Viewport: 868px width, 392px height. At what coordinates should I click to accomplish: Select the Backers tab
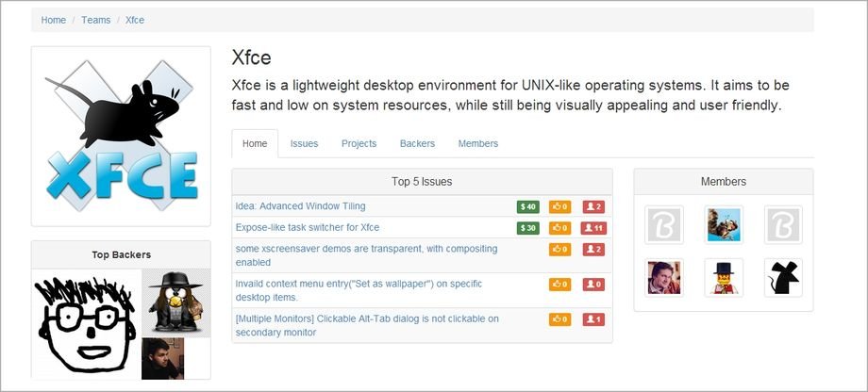click(x=417, y=143)
